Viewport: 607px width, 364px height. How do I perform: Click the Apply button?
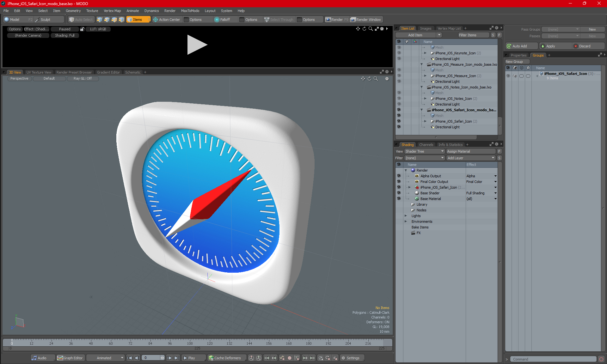555,46
